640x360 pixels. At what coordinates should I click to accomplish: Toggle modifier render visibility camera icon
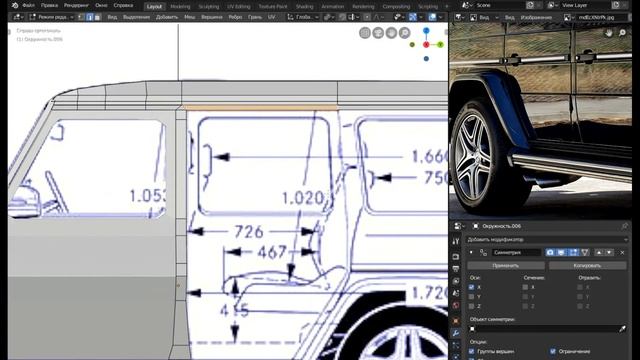550,253
